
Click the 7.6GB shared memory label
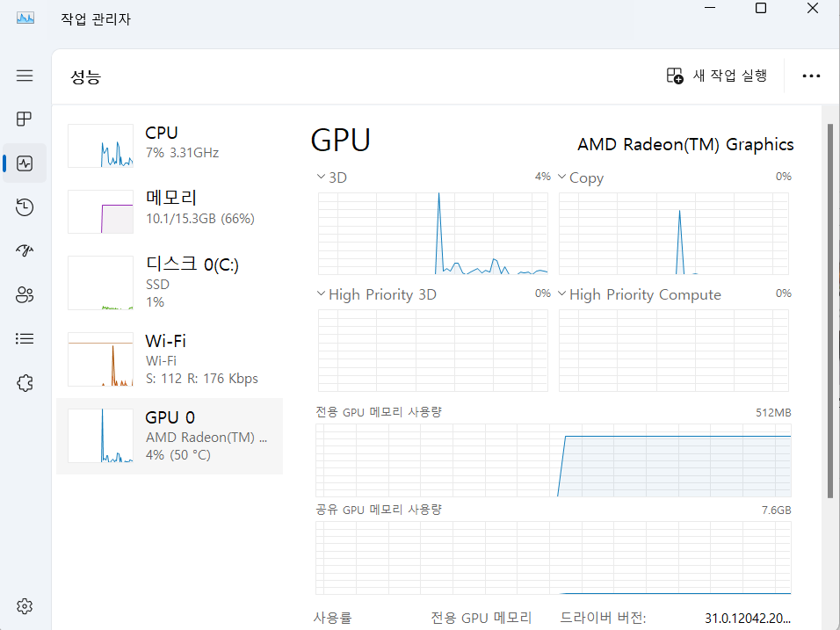[776, 510]
